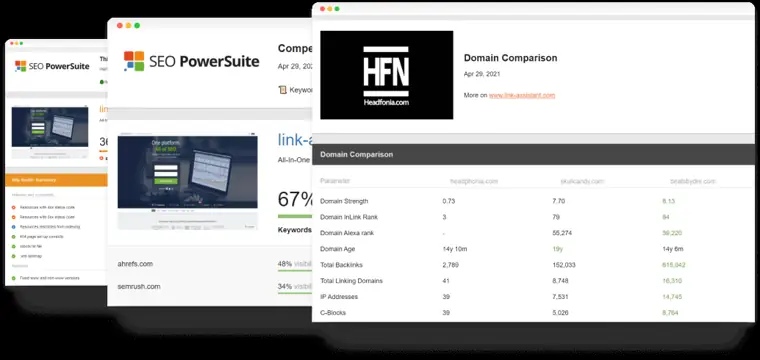Click the Keywords label under the 67% bar
This screenshot has width=760, height=360.
pos(295,230)
